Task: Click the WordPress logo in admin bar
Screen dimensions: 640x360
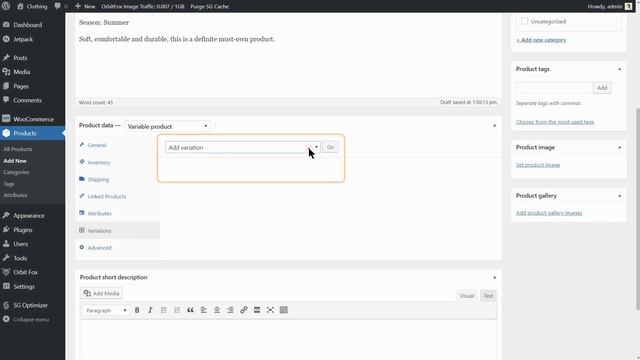Action: [6, 6]
